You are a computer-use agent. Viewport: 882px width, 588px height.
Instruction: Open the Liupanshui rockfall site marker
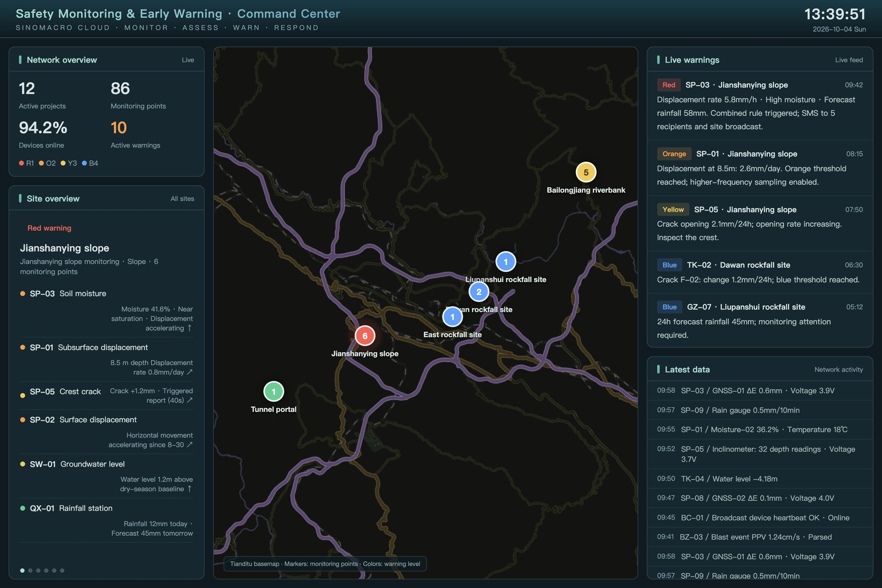[x=506, y=262]
